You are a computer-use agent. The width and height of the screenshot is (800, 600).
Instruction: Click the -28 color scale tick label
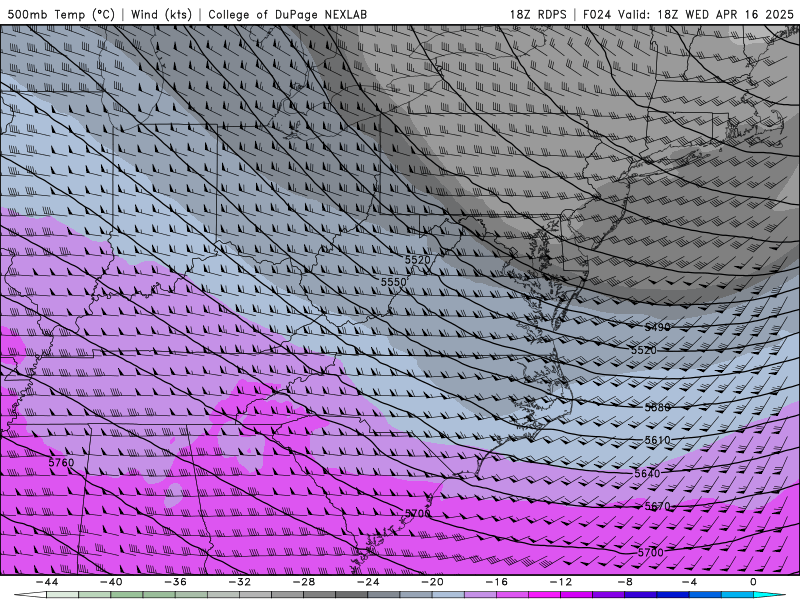[x=304, y=582]
